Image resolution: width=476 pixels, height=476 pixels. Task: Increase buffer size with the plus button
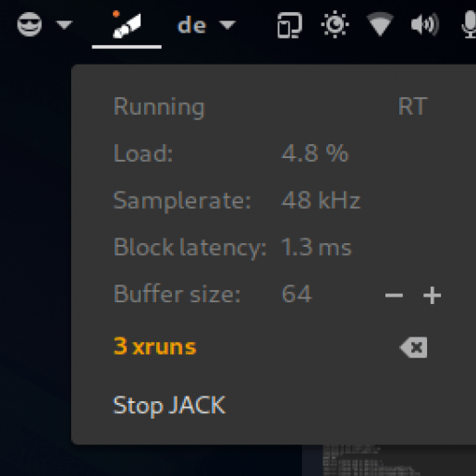coord(432,296)
